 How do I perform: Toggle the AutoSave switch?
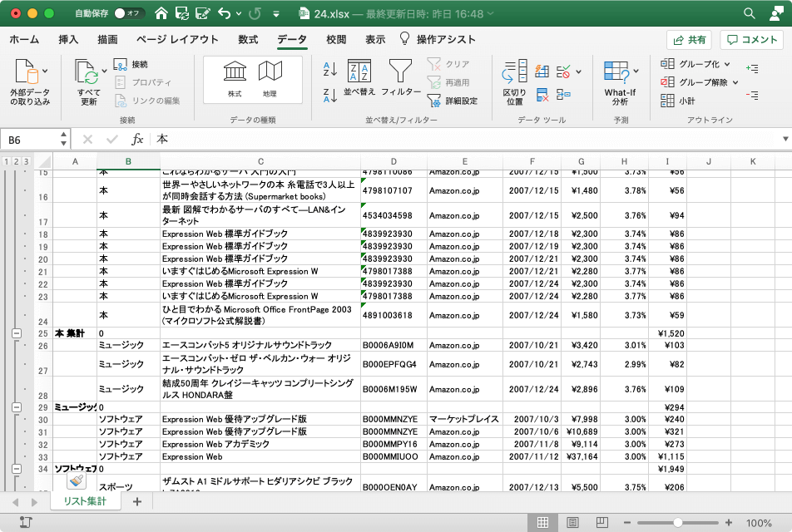(x=129, y=13)
